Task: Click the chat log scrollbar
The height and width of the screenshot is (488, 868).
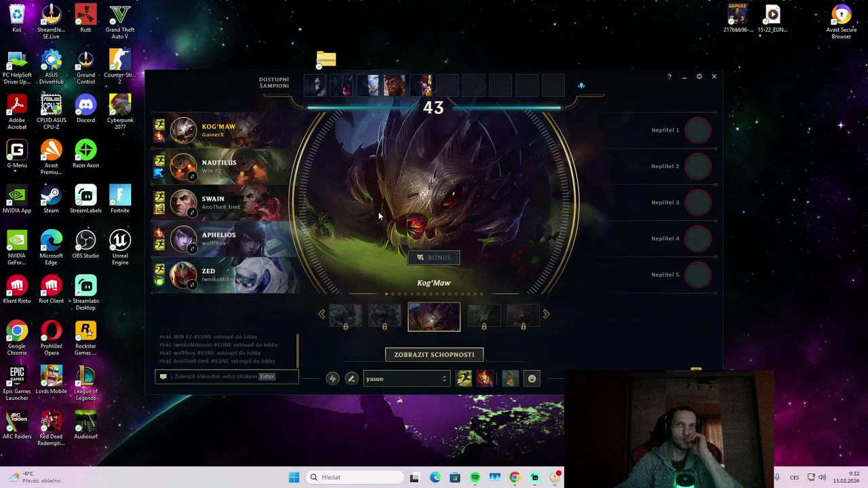Action: 298,350
